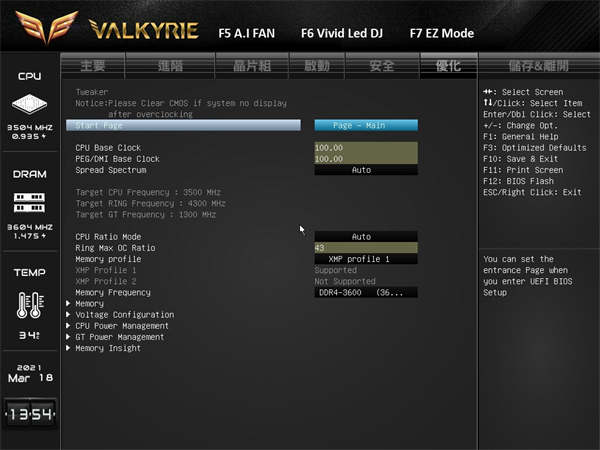Screen dimensions: 600x450
Task: Switch to the 安全 tab
Action: 382,66
